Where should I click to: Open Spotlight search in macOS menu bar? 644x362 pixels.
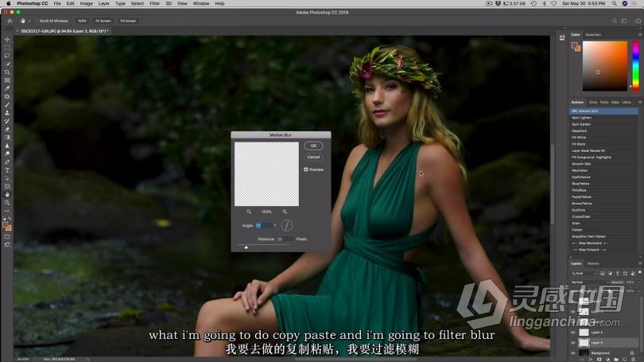[615, 3]
